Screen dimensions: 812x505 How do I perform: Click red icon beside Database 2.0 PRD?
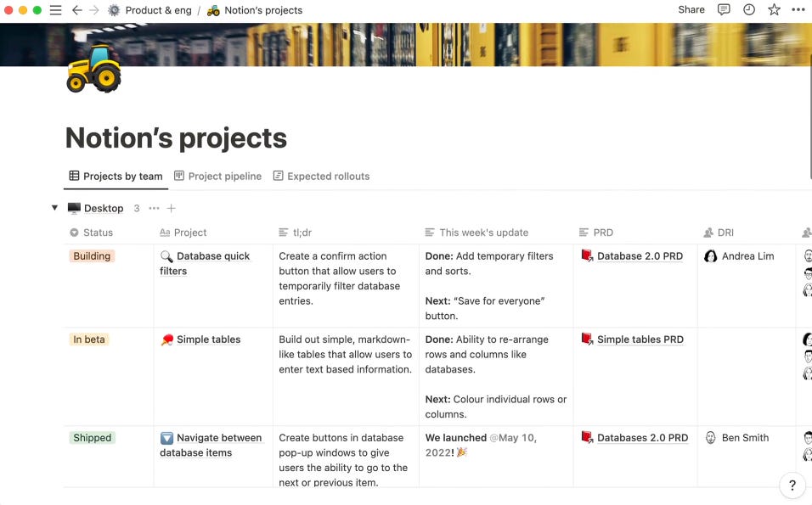point(587,255)
